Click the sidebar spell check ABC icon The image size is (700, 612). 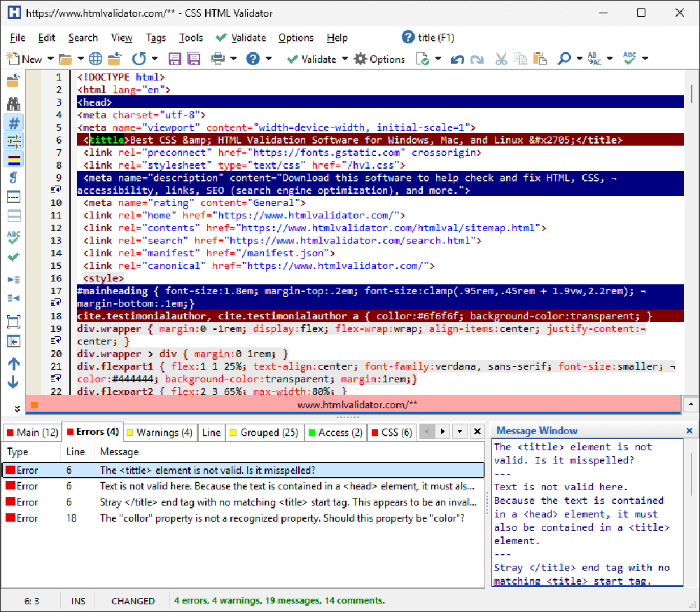(13, 237)
